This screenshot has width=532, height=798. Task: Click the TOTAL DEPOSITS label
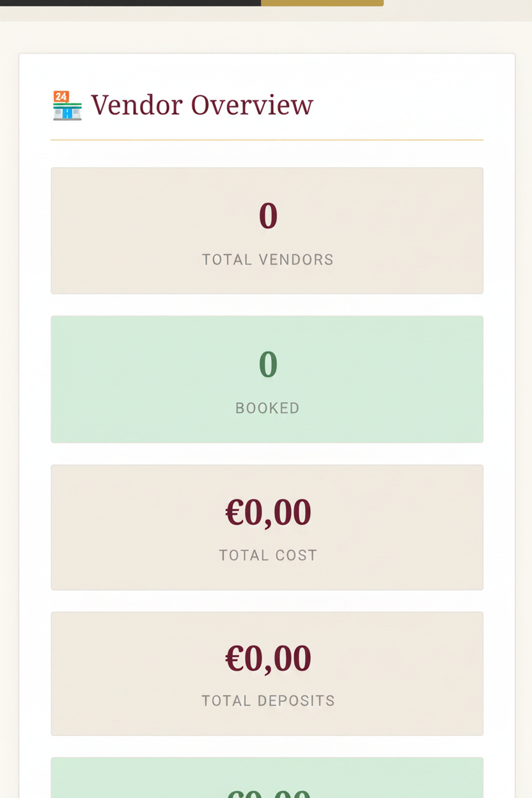coord(268,701)
